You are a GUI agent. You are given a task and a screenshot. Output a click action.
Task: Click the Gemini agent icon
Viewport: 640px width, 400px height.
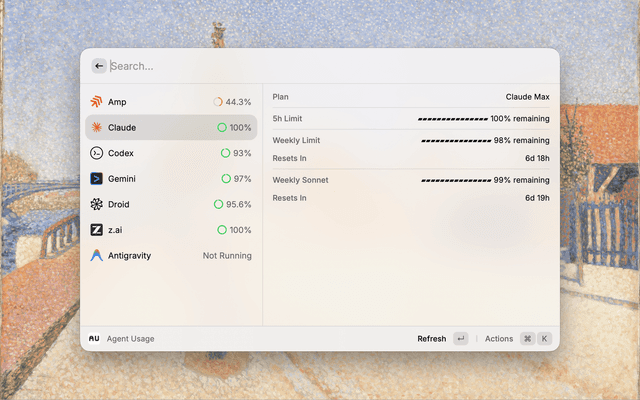(x=96, y=179)
